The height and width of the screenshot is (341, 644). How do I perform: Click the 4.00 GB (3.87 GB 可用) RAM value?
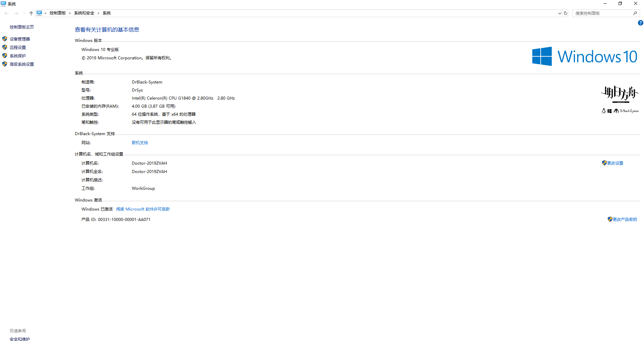click(x=154, y=106)
